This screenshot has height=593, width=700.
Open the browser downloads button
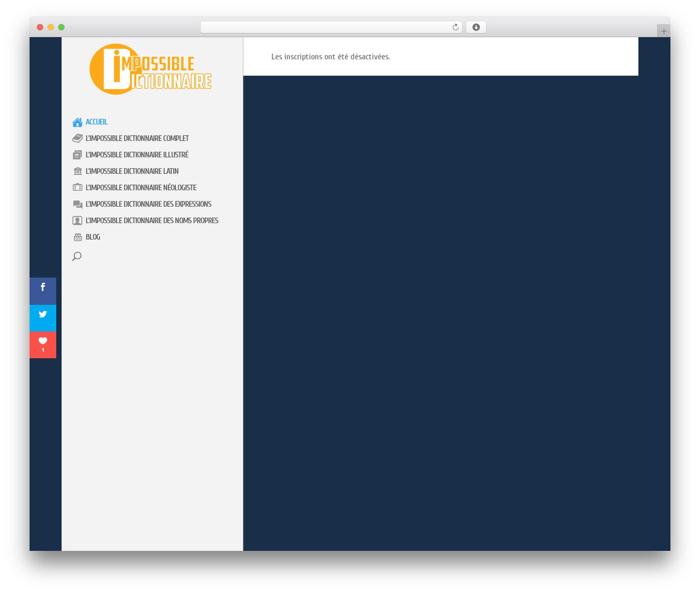click(476, 27)
